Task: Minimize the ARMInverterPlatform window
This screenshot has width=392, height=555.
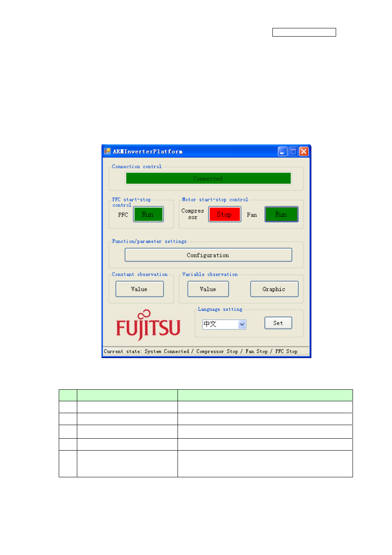Action: (x=283, y=151)
